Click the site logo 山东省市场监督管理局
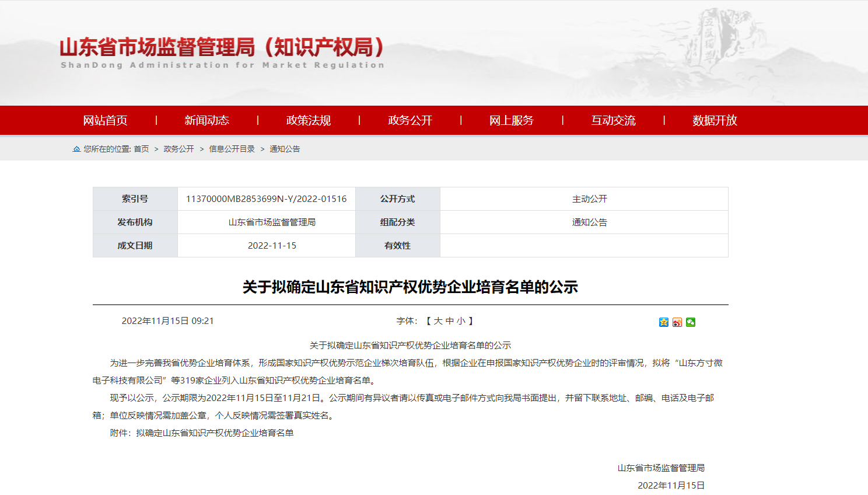This screenshot has height=495, width=868. coord(222,53)
